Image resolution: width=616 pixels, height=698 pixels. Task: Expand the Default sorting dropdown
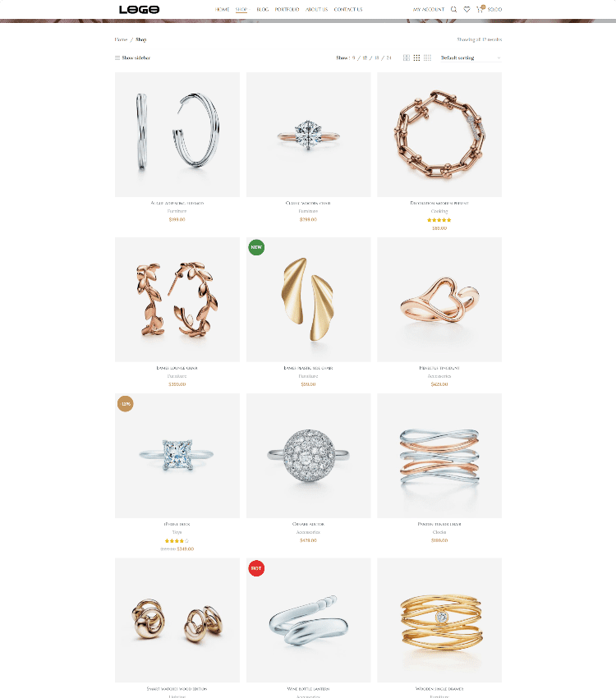pyautogui.click(x=471, y=57)
